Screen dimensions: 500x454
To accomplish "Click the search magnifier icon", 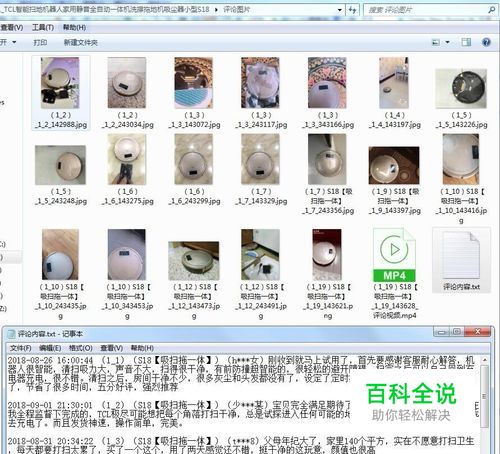I will point(491,10).
